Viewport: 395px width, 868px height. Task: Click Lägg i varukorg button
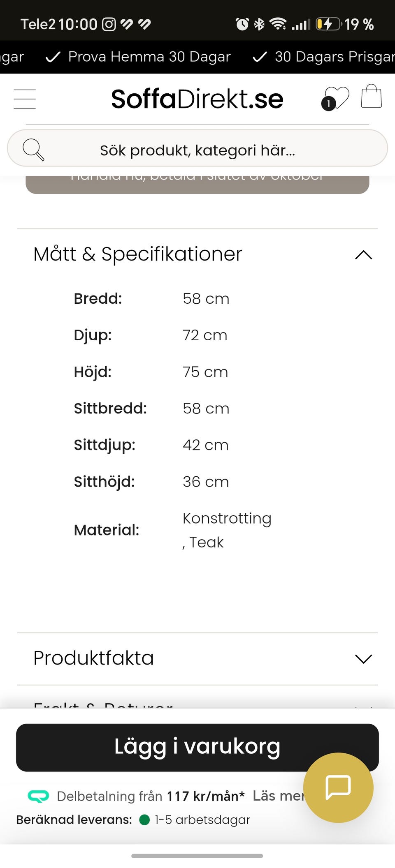click(197, 747)
